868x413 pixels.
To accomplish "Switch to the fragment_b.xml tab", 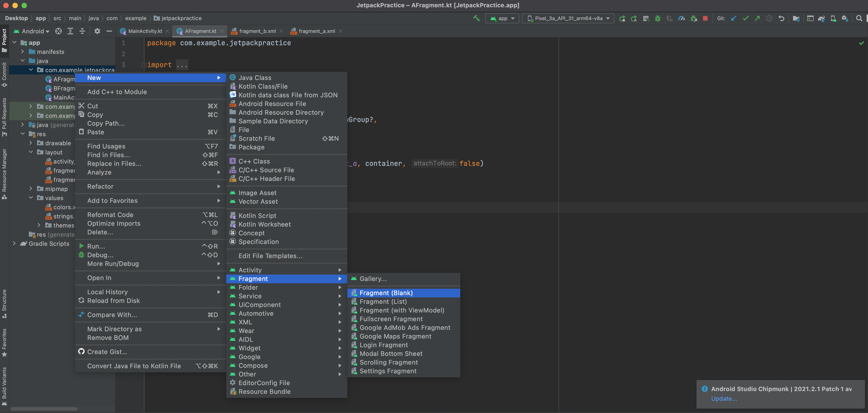I will [x=257, y=31].
